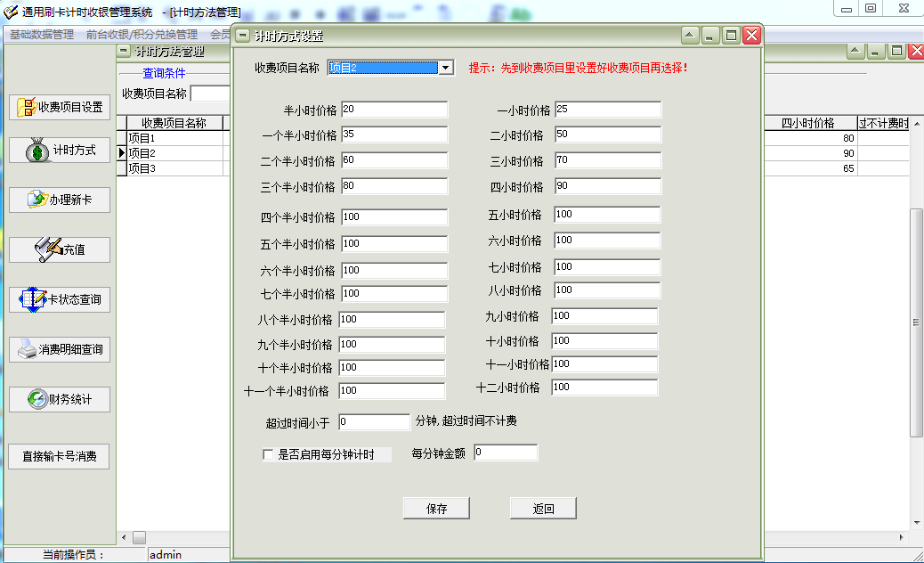
Task: Enable the 是否启用每分钟计时 checkbox
Action: point(268,454)
